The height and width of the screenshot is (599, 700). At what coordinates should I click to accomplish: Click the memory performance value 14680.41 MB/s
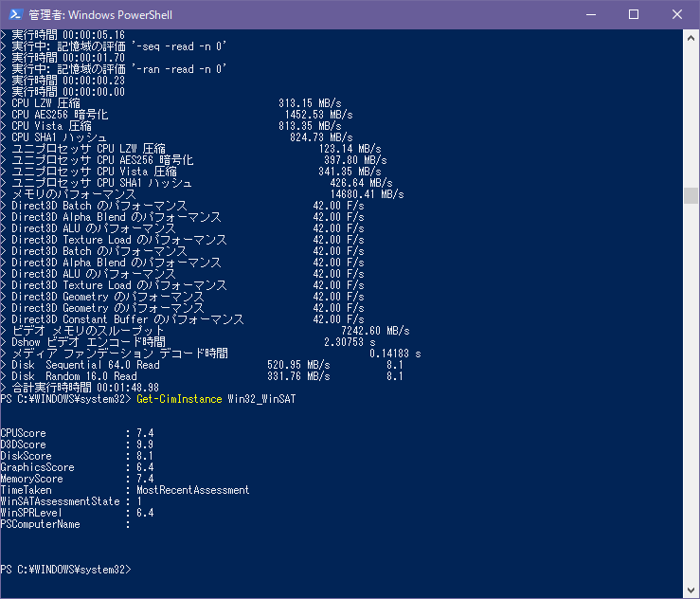click(x=367, y=194)
